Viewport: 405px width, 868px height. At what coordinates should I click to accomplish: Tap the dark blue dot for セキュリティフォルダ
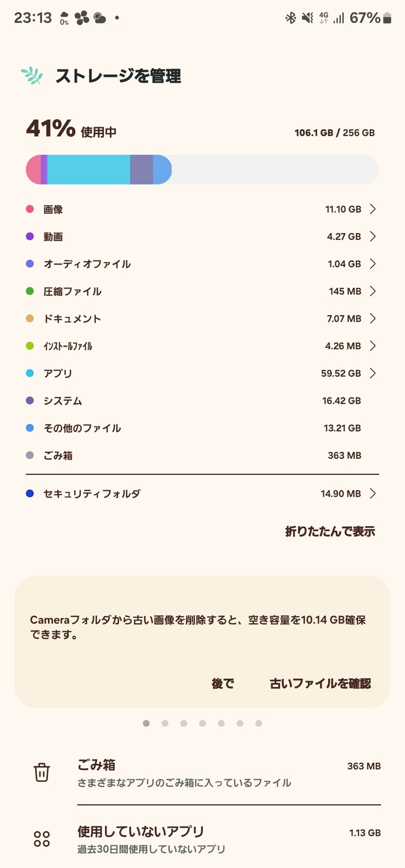(x=30, y=493)
